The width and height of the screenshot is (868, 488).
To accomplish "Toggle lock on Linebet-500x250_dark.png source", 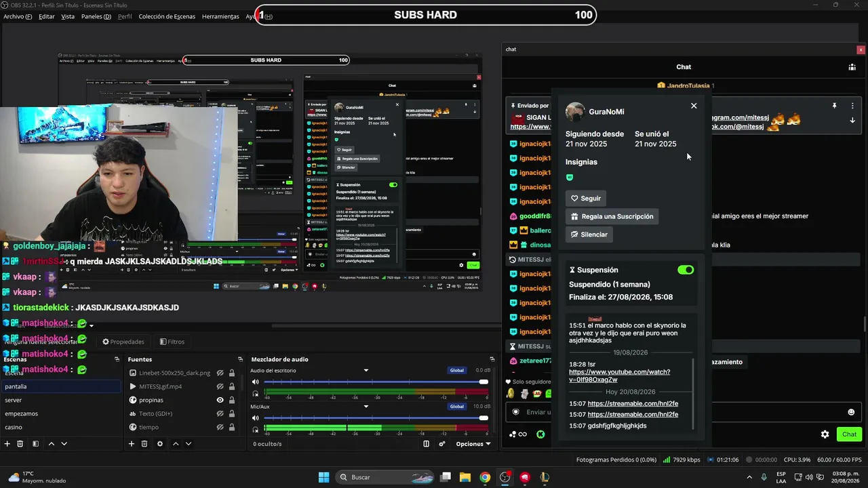I will 232,373.
